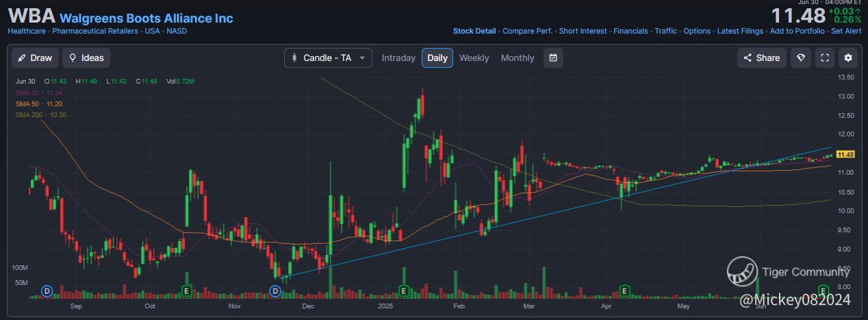Viewport: 868px width, 320px height.
Task: Switch to the Monthly timeframe
Action: tap(518, 58)
